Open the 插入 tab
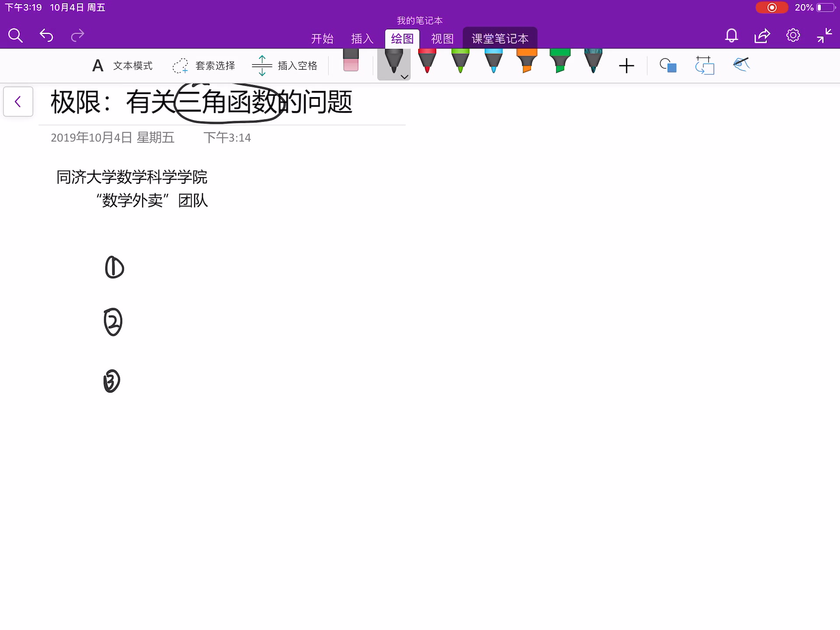The width and height of the screenshot is (840, 630). 362,39
